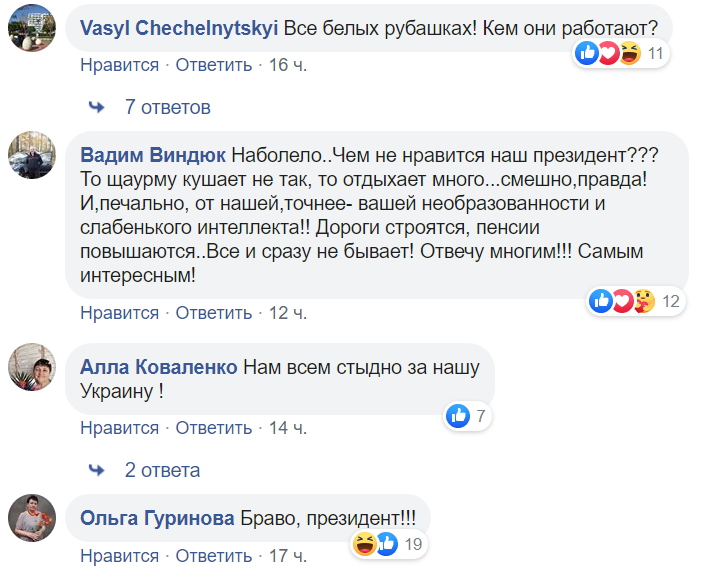
Task: Open Ольга Гуринова's profile picture
Action: [31, 519]
